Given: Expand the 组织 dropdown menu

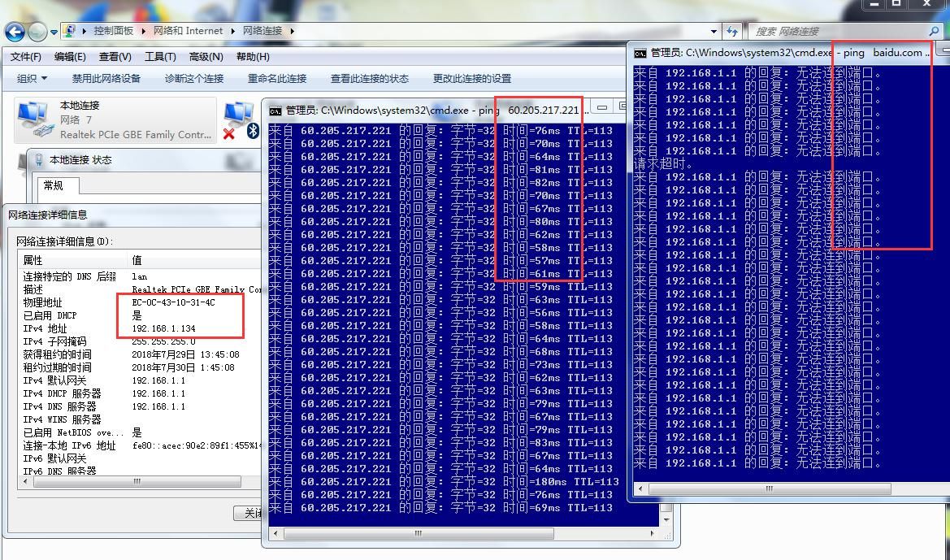Looking at the screenshot, I should [33, 79].
